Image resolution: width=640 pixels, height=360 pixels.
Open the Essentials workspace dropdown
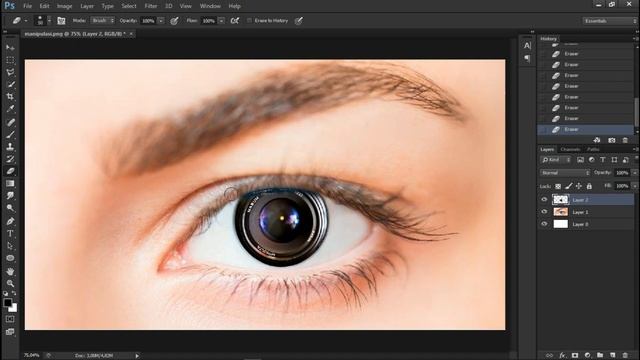tap(609, 21)
